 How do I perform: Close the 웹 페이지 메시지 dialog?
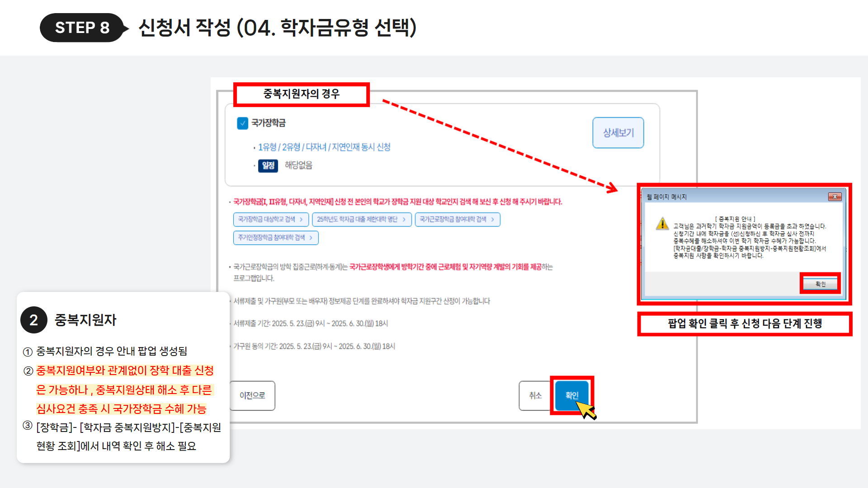pos(835,197)
